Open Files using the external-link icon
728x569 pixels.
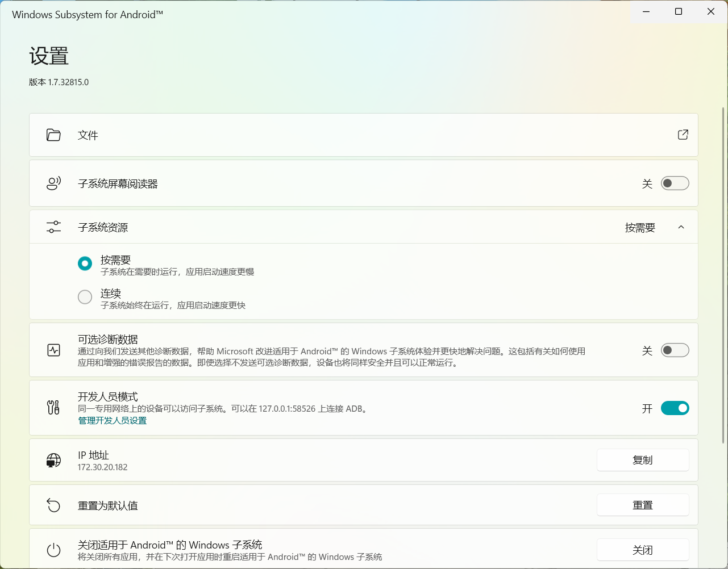[x=683, y=135]
